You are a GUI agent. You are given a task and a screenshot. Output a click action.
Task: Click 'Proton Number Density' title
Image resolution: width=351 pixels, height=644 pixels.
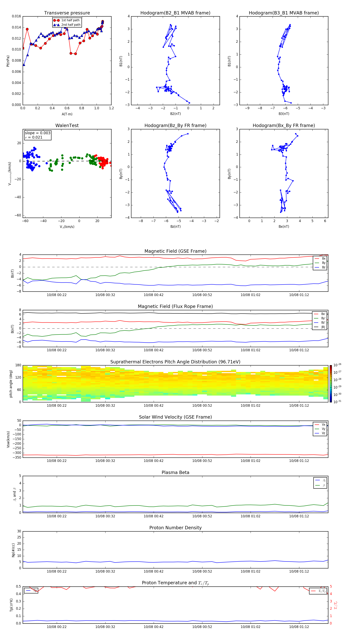tap(175, 528)
